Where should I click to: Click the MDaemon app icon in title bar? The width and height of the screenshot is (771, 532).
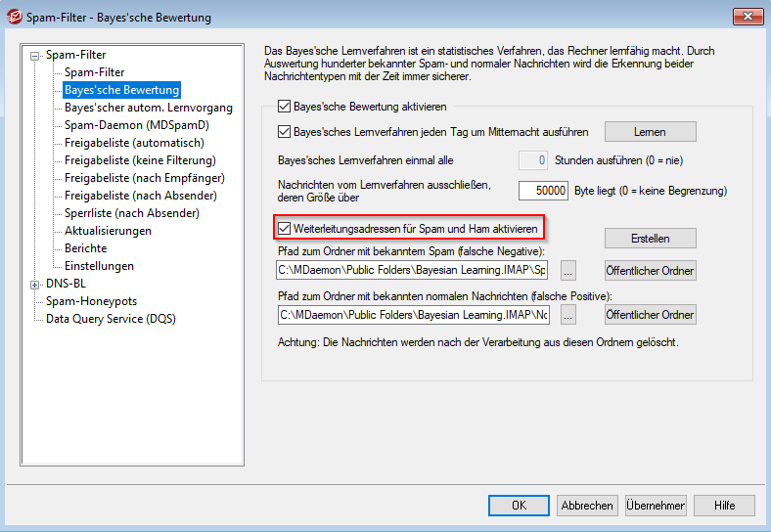pos(15,17)
